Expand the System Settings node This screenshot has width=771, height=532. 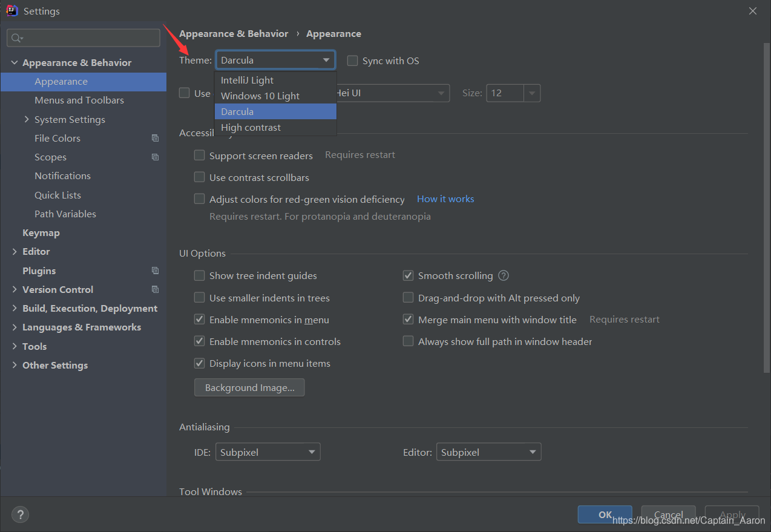27,119
